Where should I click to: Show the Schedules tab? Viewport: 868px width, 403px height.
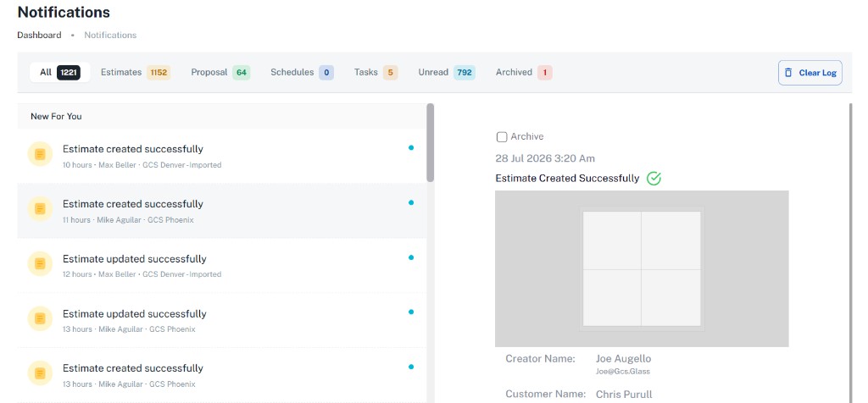tap(302, 73)
